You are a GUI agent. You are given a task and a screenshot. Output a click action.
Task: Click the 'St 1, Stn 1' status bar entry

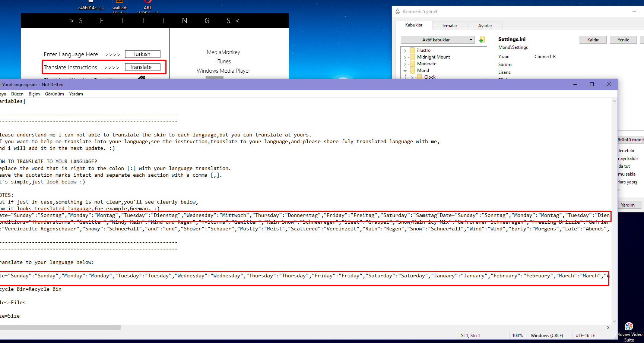[x=470, y=336]
